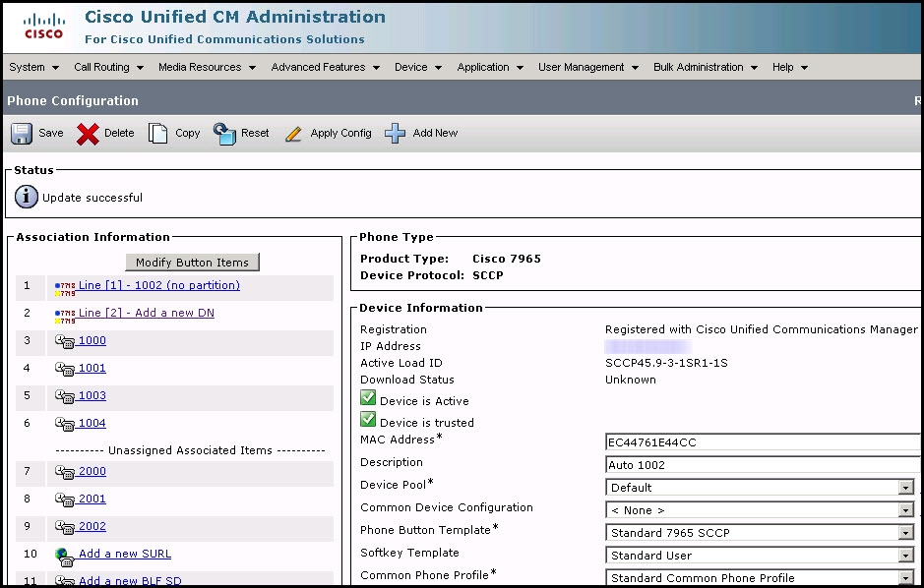
Task: Click the Reset phone icon
Action: 224,134
